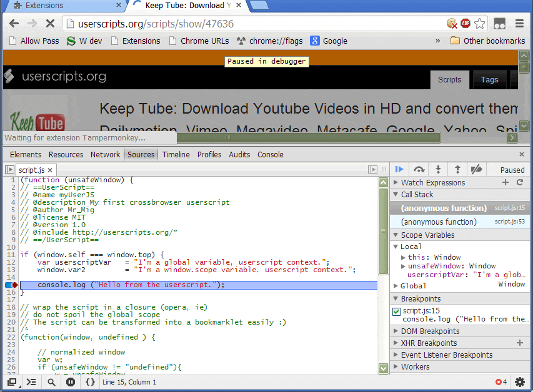The image size is (533, 392).
Task: Switch to the Extensions browser tab
Action: tap(64, 6)
